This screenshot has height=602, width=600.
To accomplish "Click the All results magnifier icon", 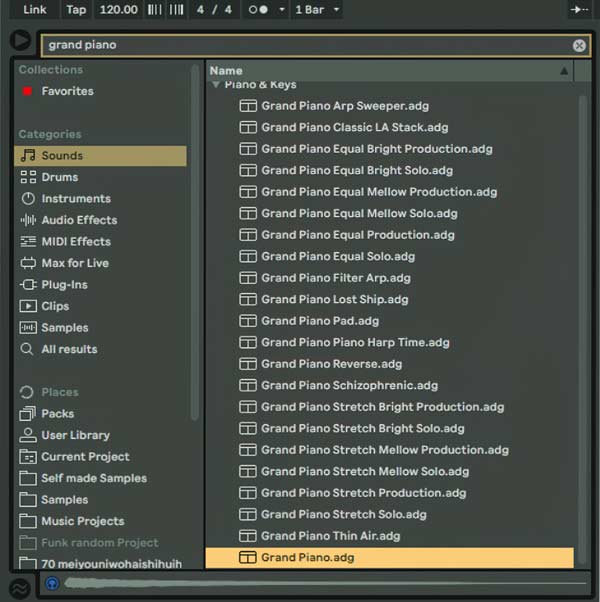I will point(27,349).
